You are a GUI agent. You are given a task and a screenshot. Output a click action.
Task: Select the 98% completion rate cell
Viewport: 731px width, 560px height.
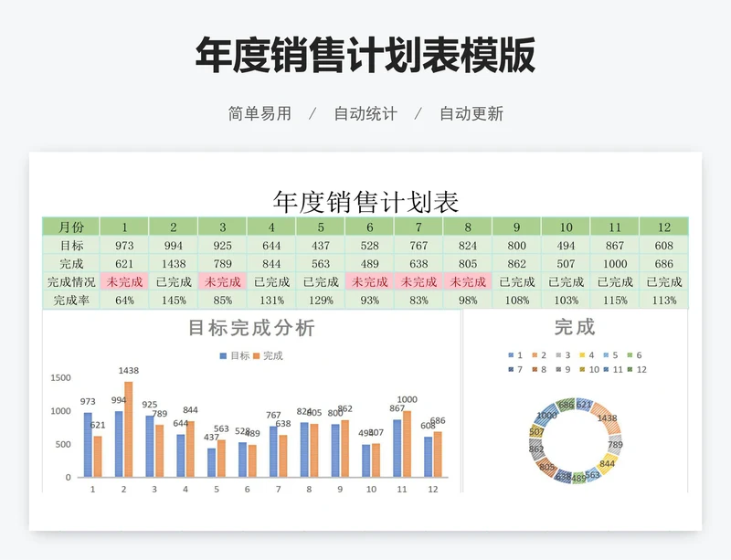(x=468, y=300)
